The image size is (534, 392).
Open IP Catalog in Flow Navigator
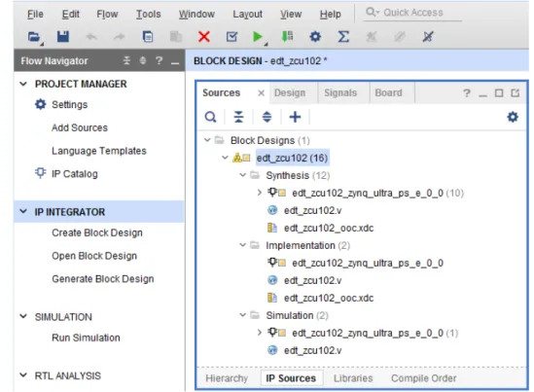click(x=75, y=174)
